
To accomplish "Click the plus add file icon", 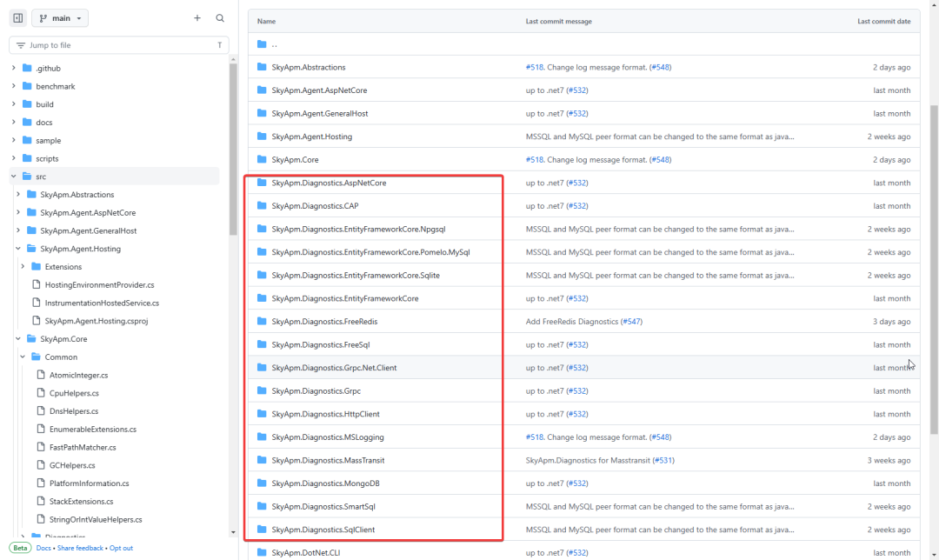I will pyautogui.click(x=197, y=18).
